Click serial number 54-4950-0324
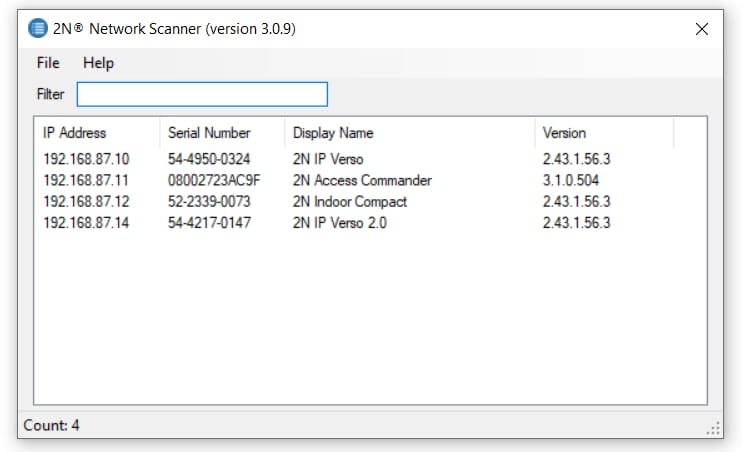 [209, 159]
